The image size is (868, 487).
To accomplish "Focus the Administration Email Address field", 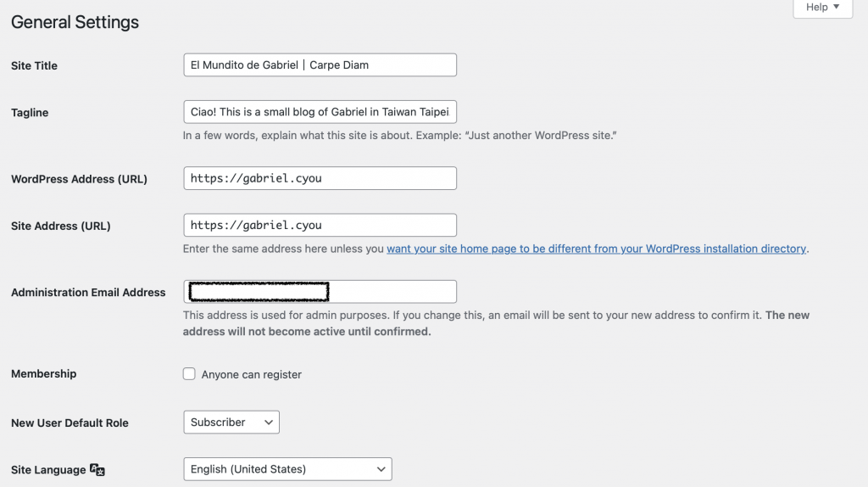I will pos(320,292).
